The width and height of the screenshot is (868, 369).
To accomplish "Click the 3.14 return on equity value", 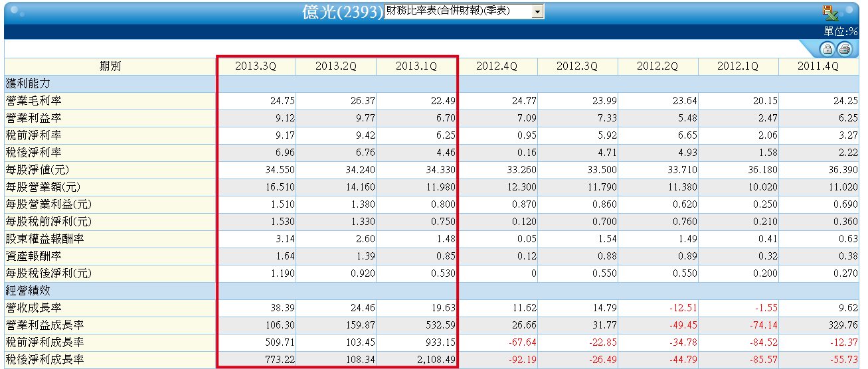I will [x=285, y=239].
